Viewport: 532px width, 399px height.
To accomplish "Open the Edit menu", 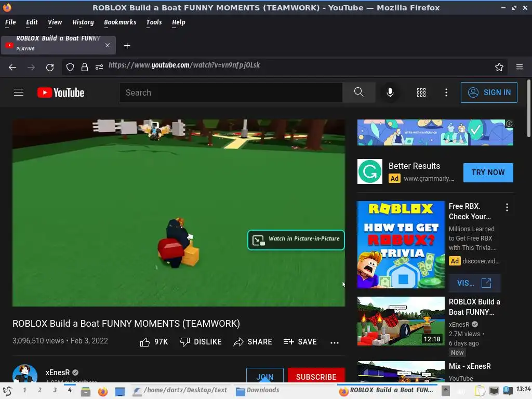I will [32, 22].
